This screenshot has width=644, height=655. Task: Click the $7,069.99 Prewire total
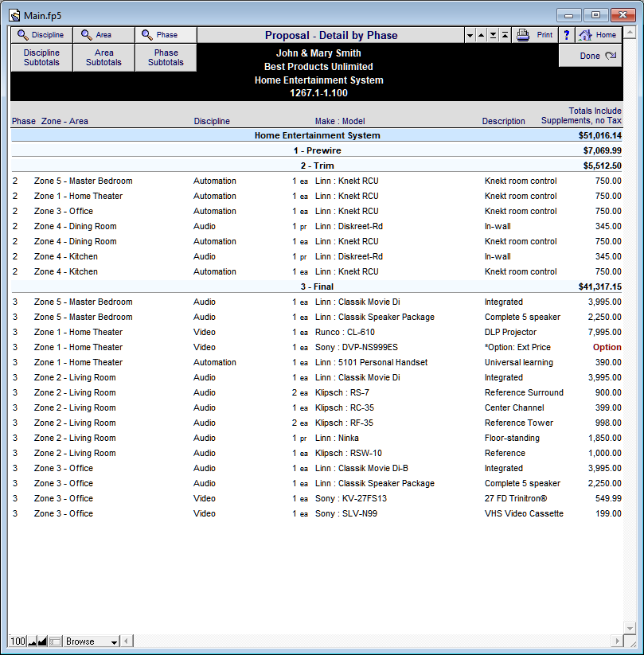click(x=603, y=150)
